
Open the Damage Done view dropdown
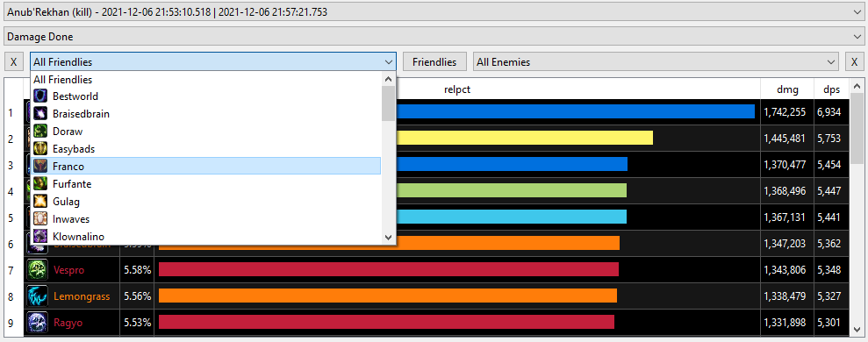[x=434, y=37]
